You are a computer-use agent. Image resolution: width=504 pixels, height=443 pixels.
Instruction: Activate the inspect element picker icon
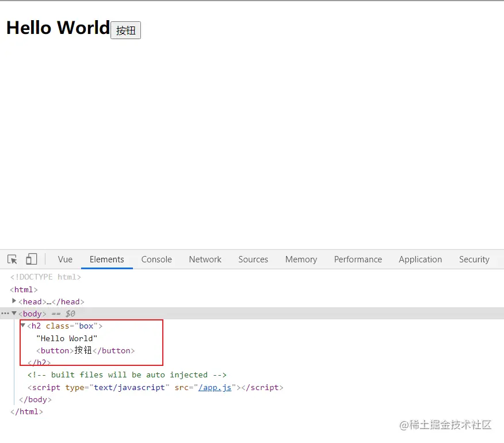click(x=12, y=259)
